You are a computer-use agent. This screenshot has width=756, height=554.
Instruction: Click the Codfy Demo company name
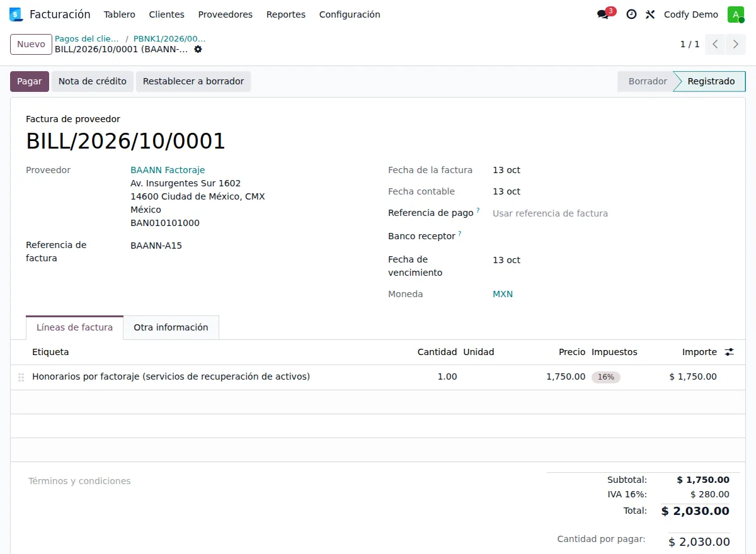691,14
